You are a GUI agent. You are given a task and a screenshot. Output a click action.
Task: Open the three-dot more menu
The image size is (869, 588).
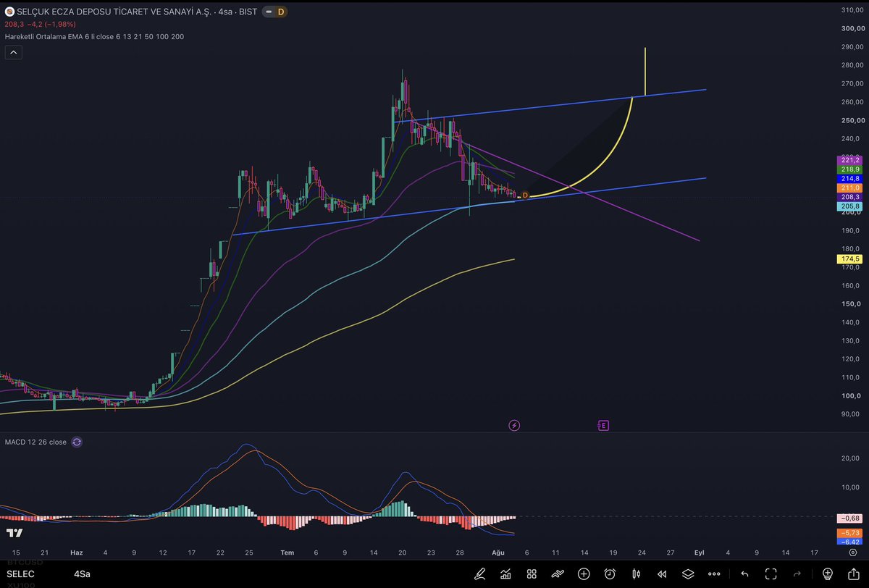click(x=715, y=574)
